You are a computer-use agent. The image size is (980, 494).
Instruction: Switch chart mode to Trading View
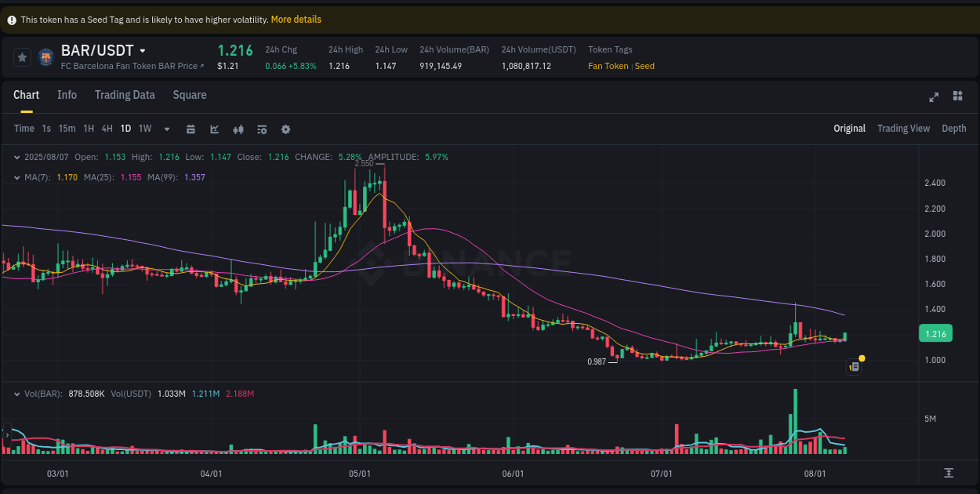point(903,128)
